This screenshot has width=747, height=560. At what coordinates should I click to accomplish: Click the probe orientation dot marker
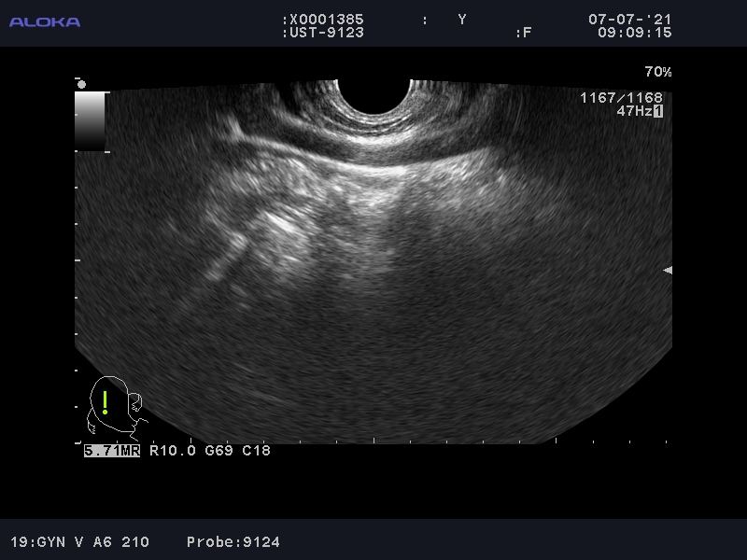click(81, 83)
